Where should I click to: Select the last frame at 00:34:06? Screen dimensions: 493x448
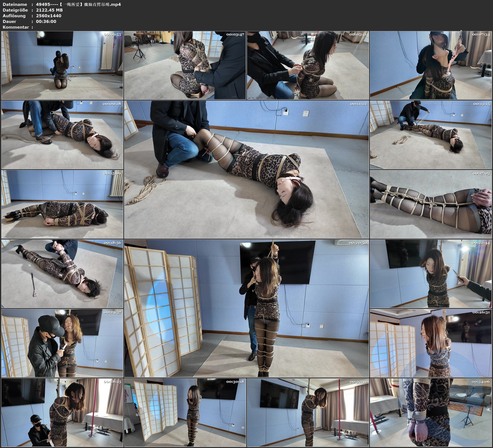click(x=431, y=412)
